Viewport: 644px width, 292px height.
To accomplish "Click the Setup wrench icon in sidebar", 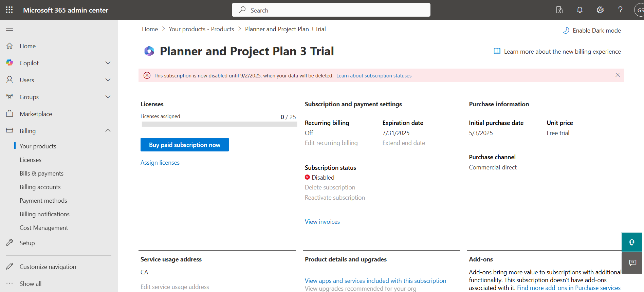I will (10, 242).
